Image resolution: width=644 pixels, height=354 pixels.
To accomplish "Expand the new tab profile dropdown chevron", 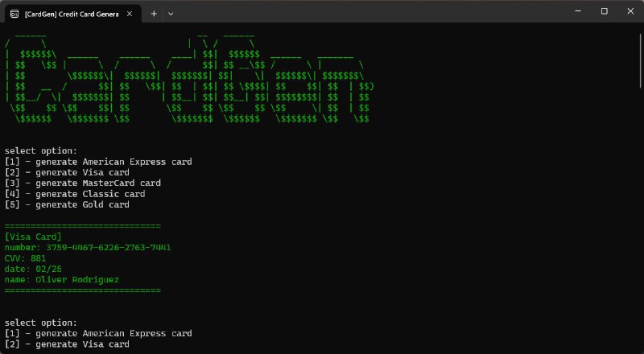I will click(x=171, y=13).
